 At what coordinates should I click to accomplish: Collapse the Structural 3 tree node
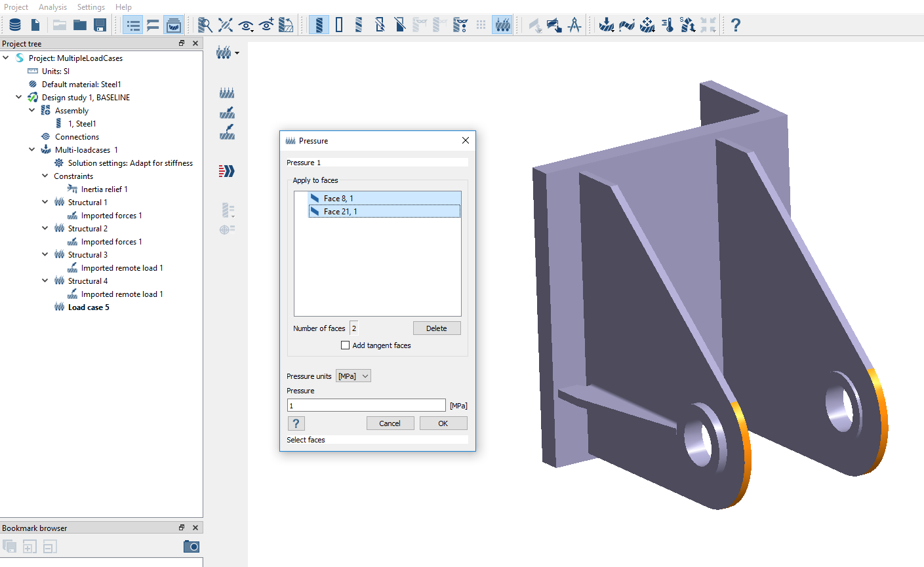(x=45, y=255)
